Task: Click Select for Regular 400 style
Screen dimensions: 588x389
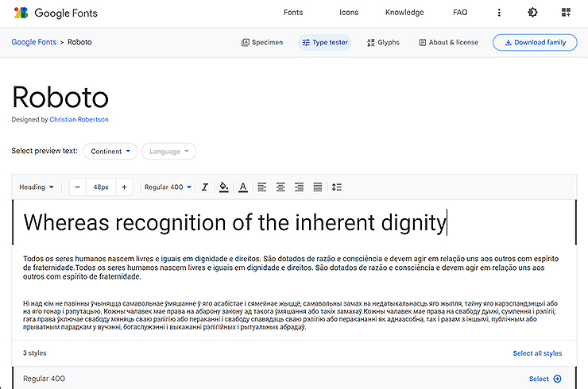Action: pos(545,379)
